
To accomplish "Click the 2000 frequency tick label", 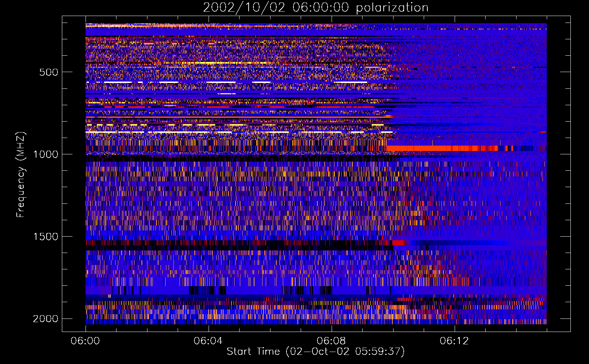I will (46, 319).
